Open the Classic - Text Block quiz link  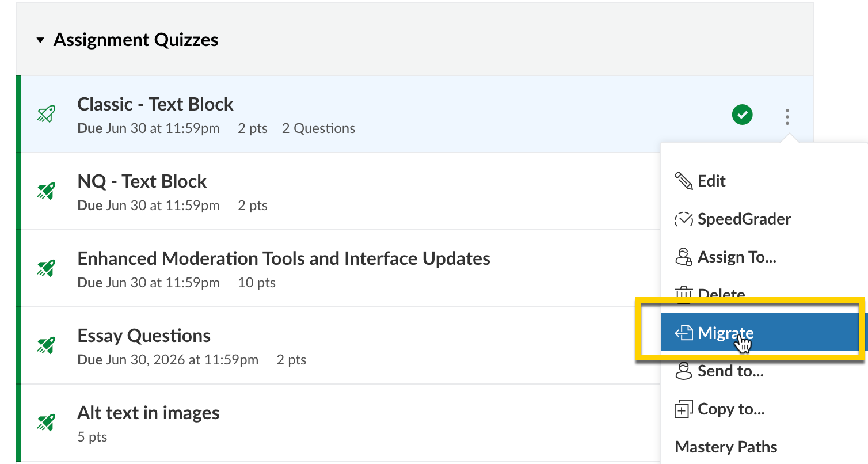pyautogui.click(x=155, y=104)
